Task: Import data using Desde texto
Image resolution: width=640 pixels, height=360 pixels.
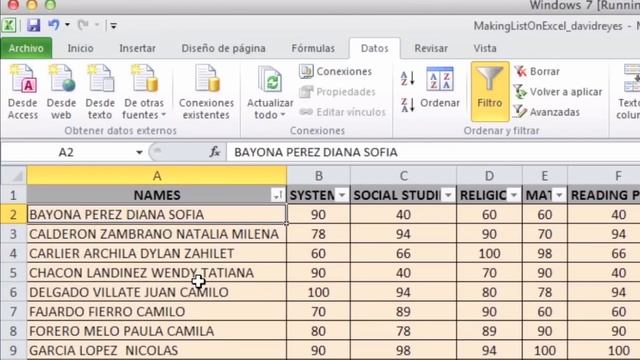Action: [x=100, y=92]
